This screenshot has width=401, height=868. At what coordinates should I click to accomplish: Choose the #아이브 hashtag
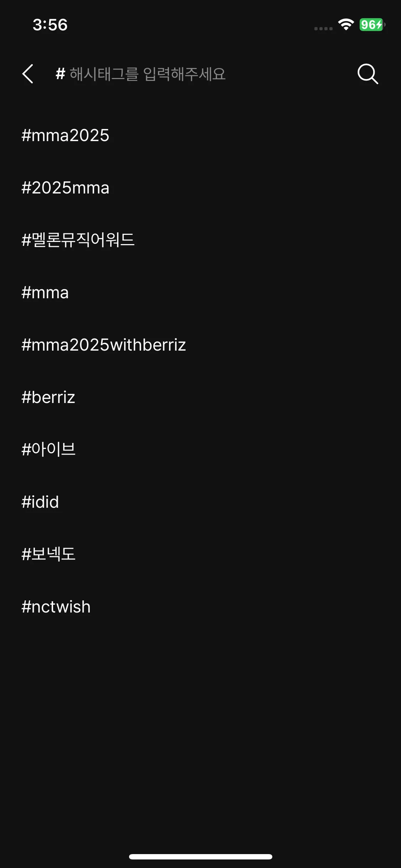[x=48, y=449]
